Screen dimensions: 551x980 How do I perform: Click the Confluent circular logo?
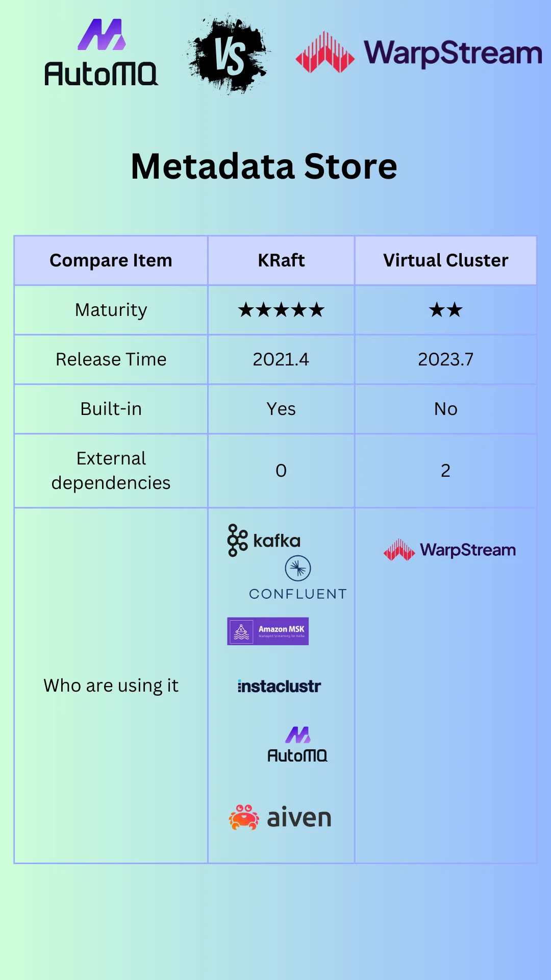298,569
